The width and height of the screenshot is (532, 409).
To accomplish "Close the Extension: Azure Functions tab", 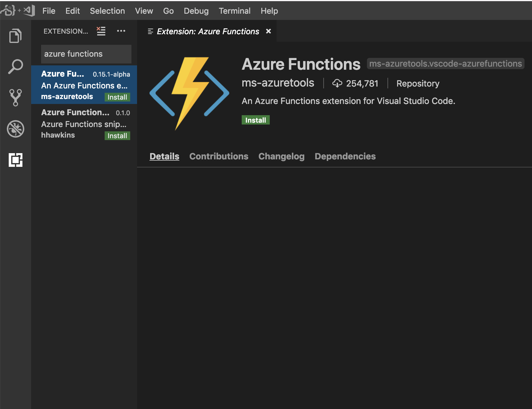I will coord(268,31).
